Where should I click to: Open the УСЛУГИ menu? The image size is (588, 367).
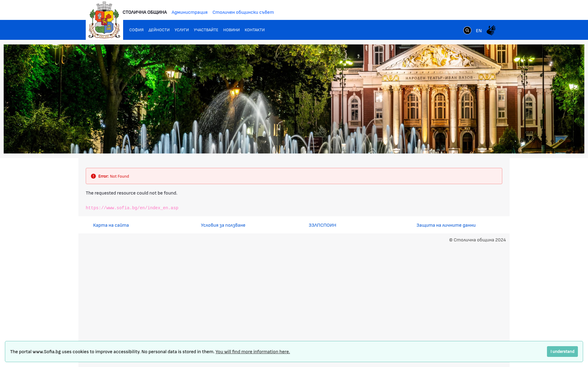182,30
